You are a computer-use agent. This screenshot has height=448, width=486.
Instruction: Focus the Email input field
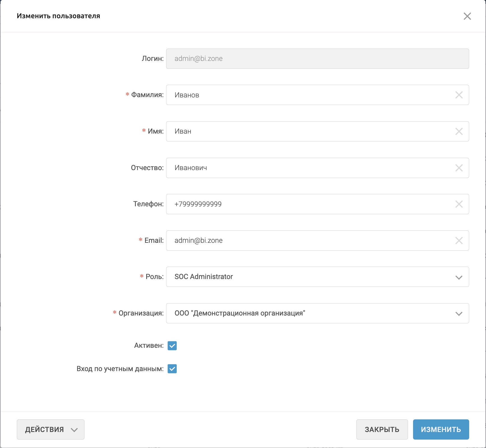pyautogui.click(x=309, y=241)
